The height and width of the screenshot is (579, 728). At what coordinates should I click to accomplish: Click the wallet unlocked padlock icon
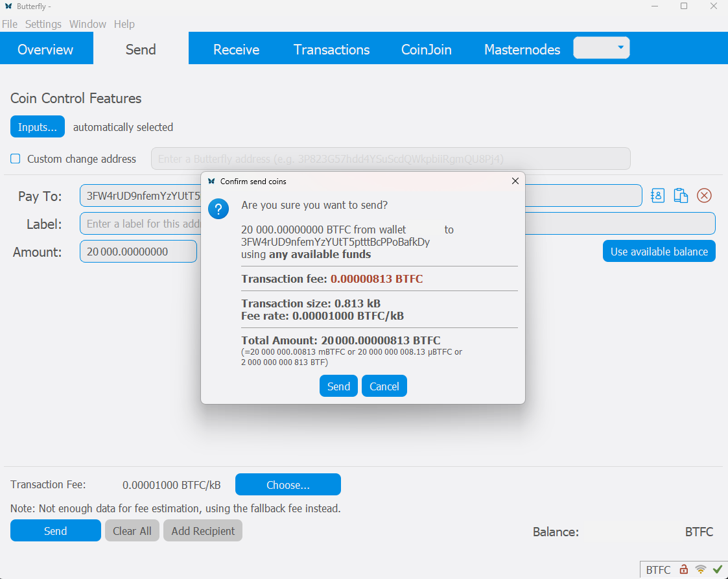[x=683, y=569]
